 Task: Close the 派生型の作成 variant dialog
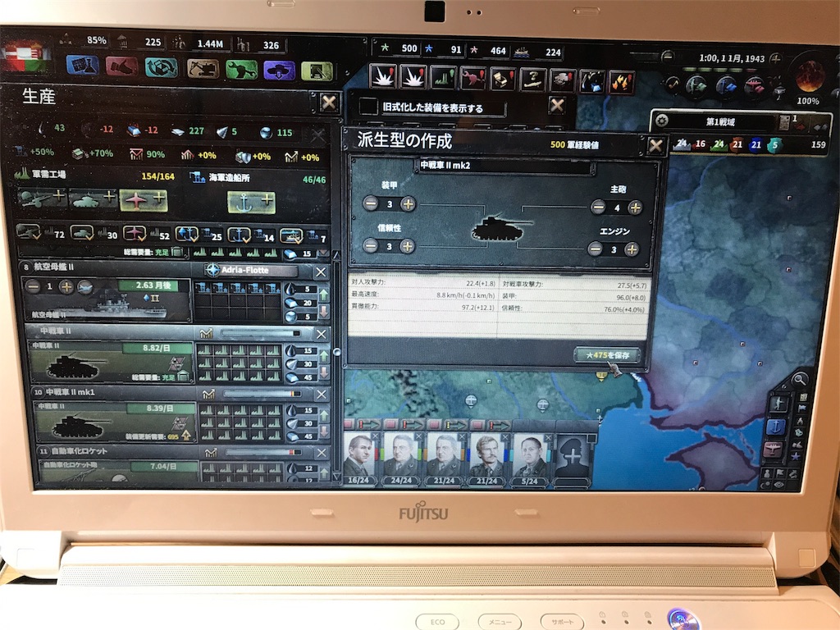(x=655, y=146)
